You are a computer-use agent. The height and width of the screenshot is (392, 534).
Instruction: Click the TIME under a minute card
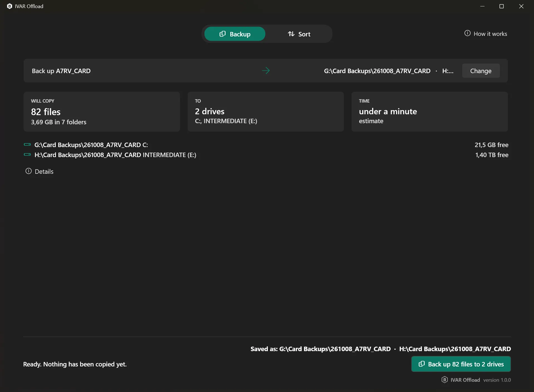[x=430, y=111]
